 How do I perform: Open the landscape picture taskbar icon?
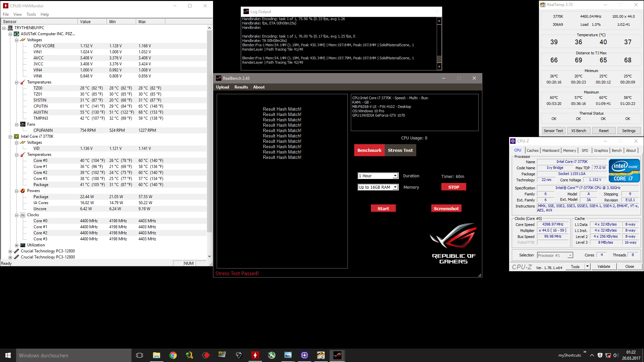(x=288, y=355)
